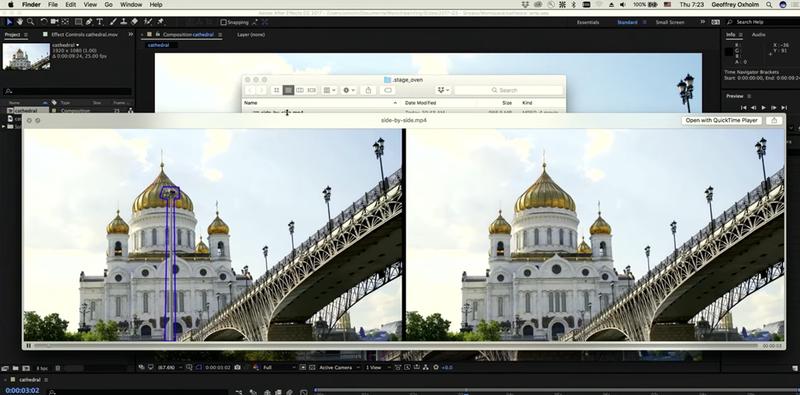Viewport: 800px width, 395px height.
Task: Click the cathedral project thumbnail
Action: (26, 56)
